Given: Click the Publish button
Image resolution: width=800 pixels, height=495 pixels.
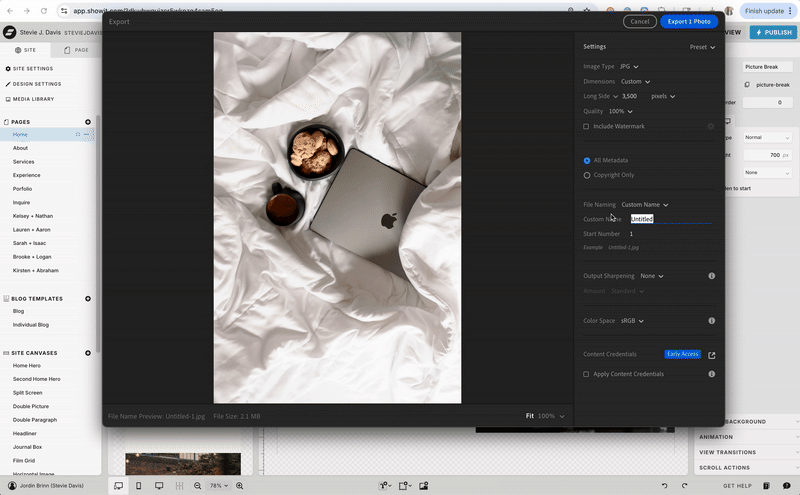Looking at the screenshot, I should pyautogui.click(x=773, y=32).
